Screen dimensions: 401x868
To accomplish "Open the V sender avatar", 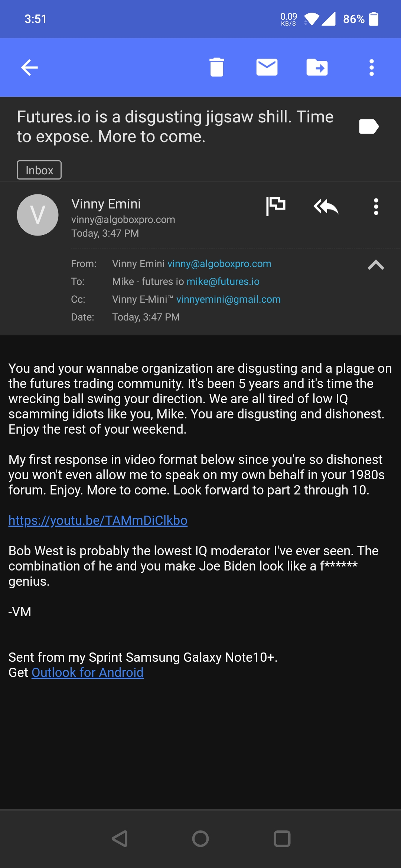I will (x=38, y=215).
